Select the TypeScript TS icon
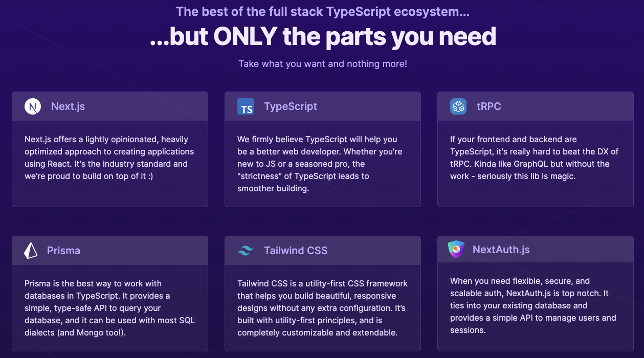644x358 pixels. click(245, 106)
